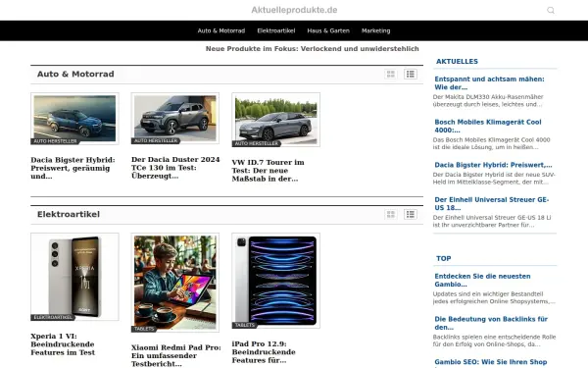Click the 'Der Makita DLM330 Akku-Rasenmäher' excerpt
Screen dimensions: 588x368
(x=488, y=101)
